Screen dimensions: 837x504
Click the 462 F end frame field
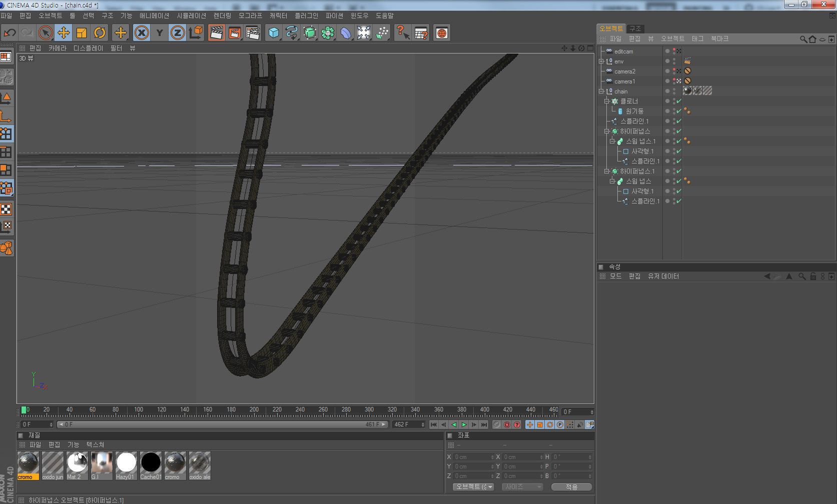(x=408, y=424)
